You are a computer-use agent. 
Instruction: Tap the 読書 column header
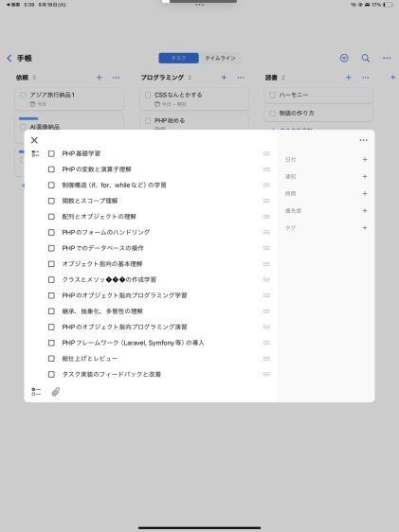[x=271, y=78]
